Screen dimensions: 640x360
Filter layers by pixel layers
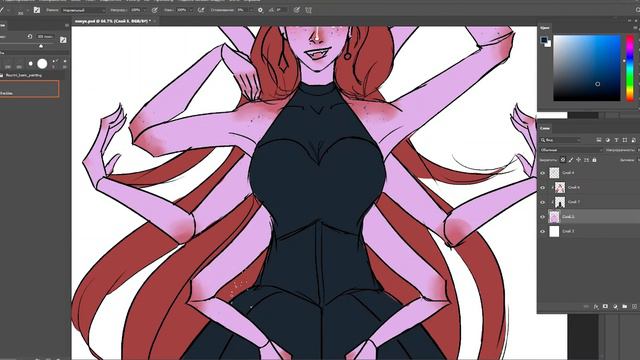tap(598, 140)
